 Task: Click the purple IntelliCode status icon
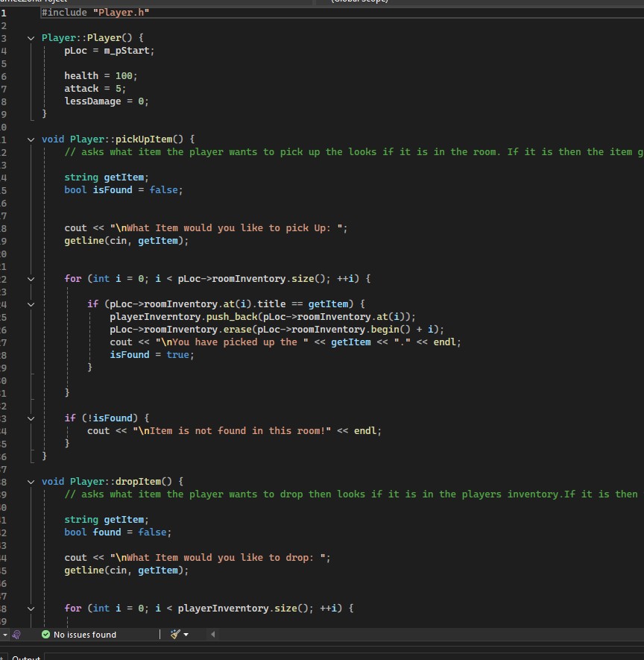[x=16, y=635]
